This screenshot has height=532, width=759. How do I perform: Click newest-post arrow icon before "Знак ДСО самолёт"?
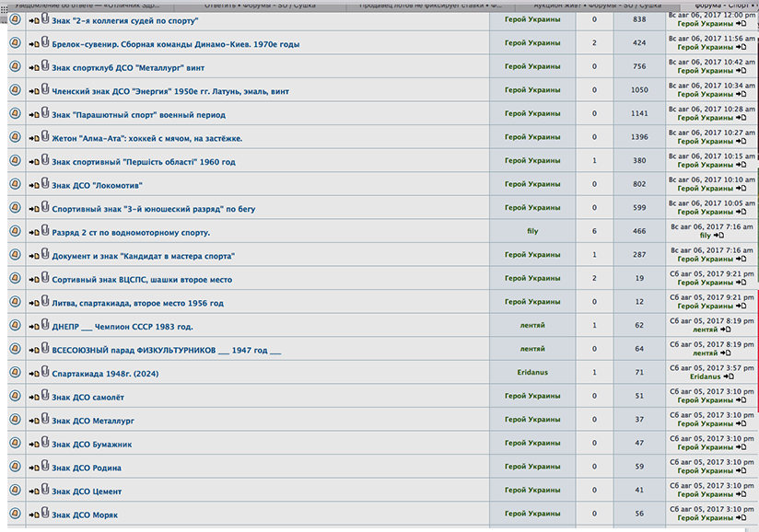pyautogui.click(x=31, y=398)
